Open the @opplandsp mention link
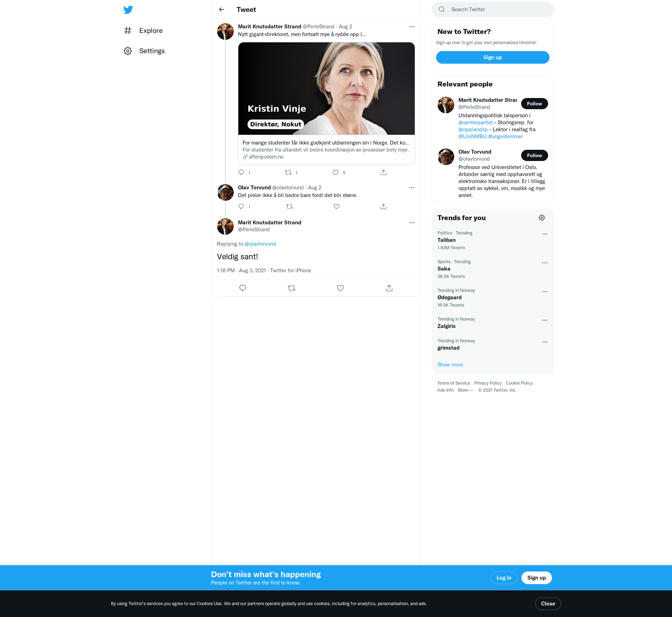Screen dimensions: 672x617 (473, 129)
